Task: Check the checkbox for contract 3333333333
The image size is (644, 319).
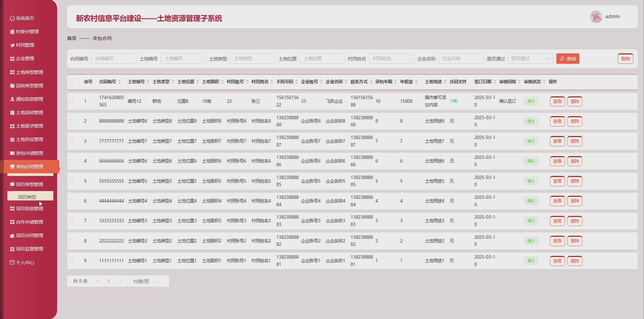Action: (x=71, y=221)
